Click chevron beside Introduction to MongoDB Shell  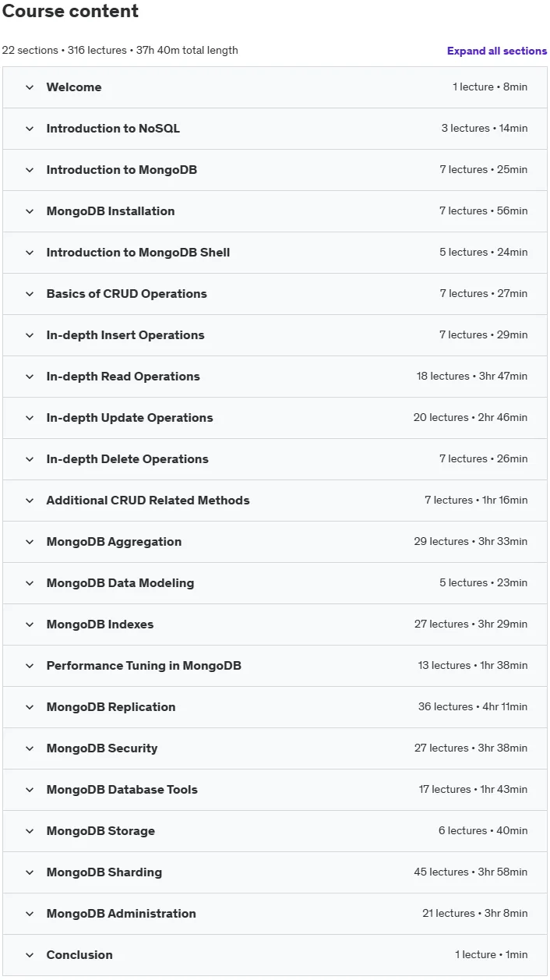(30, 253)
